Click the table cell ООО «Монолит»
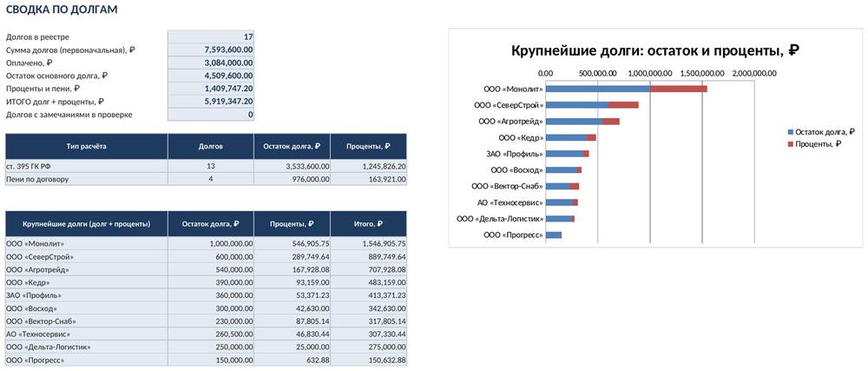 86,243
